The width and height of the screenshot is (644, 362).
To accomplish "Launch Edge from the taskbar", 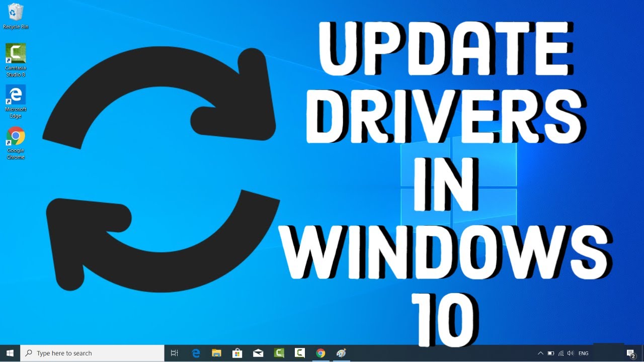I will [196, 353].
